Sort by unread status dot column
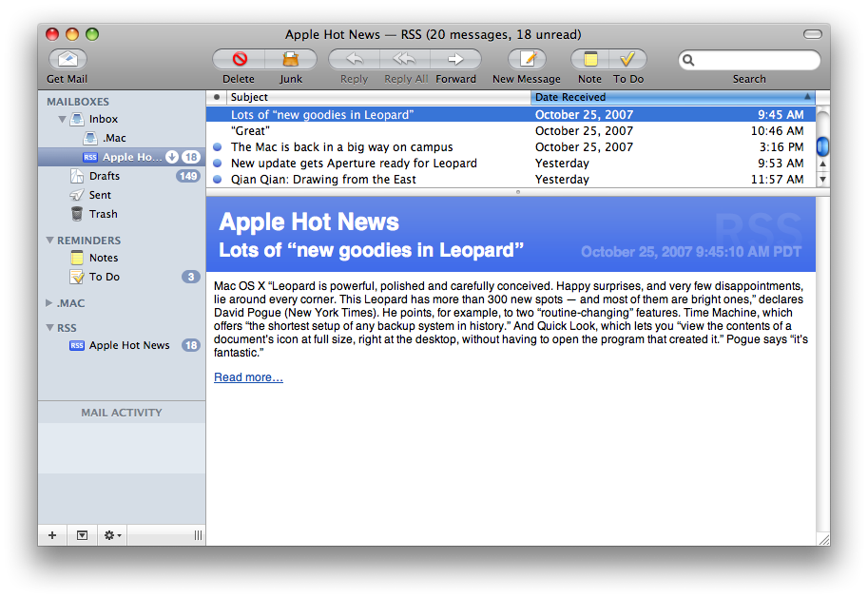 217,98
